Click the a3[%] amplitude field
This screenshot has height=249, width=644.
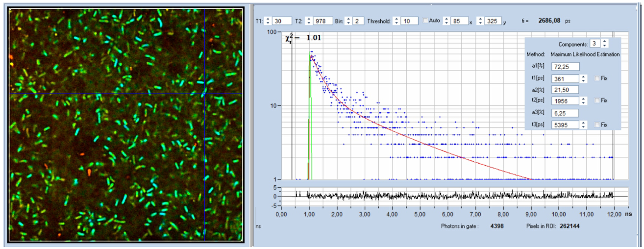click(x=565, y=113)
